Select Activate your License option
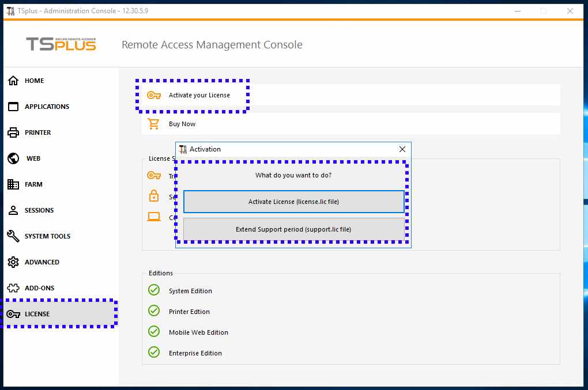The height and width of the screenshot is (390, 588). (x=199, y=95)
